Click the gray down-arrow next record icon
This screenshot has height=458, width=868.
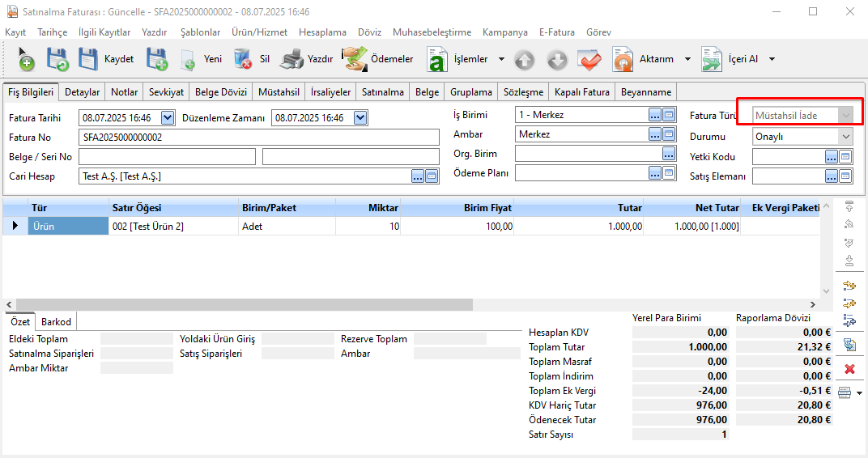(x=557, y=59)
